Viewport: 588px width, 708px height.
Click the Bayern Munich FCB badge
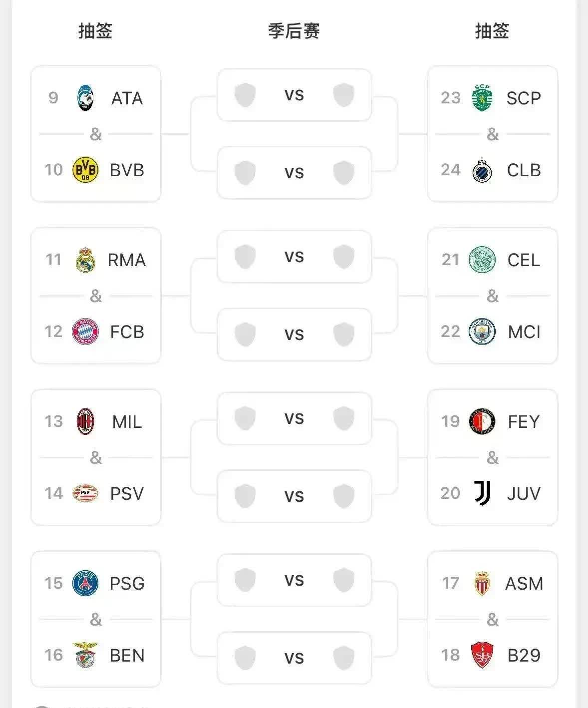click(x=85, y=332)
